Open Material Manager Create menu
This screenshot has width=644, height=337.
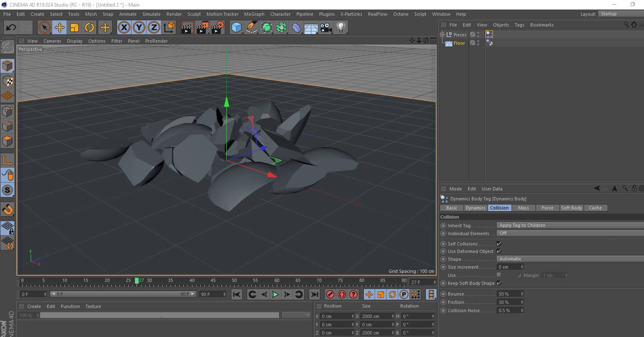pyautogui.click(x=34, y=306)
